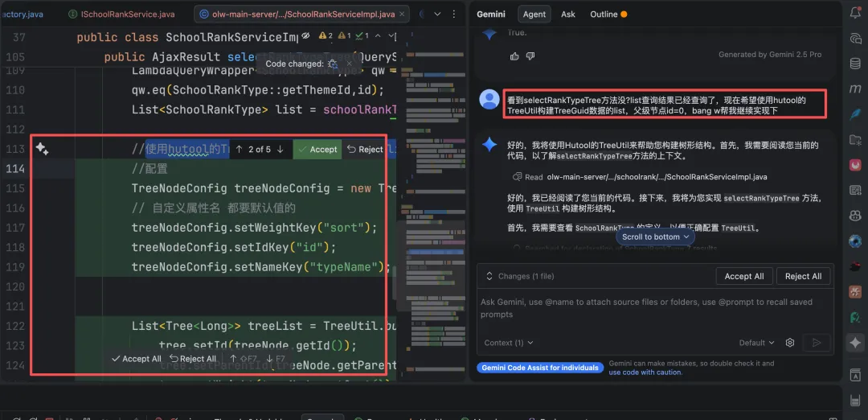The width and height of the screenshot is (868, 420).
Task: Open the blue feather plugin icon
Action: pyautogui.click(x=855, y=113)
